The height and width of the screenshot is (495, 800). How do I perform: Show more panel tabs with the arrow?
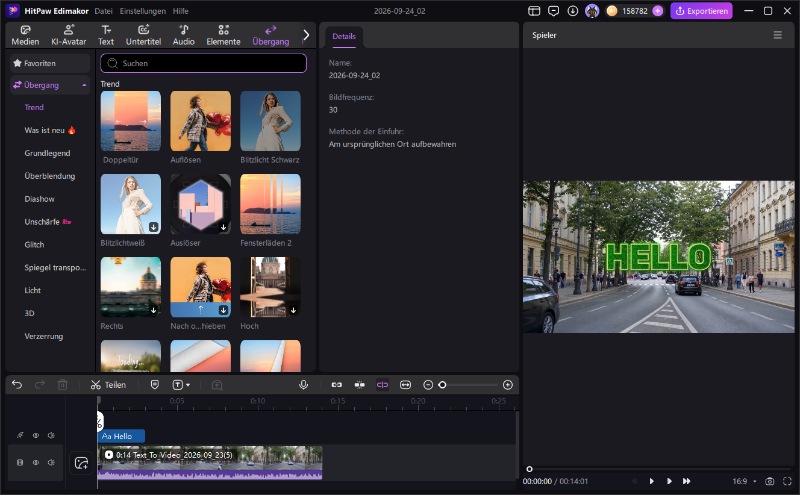(x=306, y=35)
